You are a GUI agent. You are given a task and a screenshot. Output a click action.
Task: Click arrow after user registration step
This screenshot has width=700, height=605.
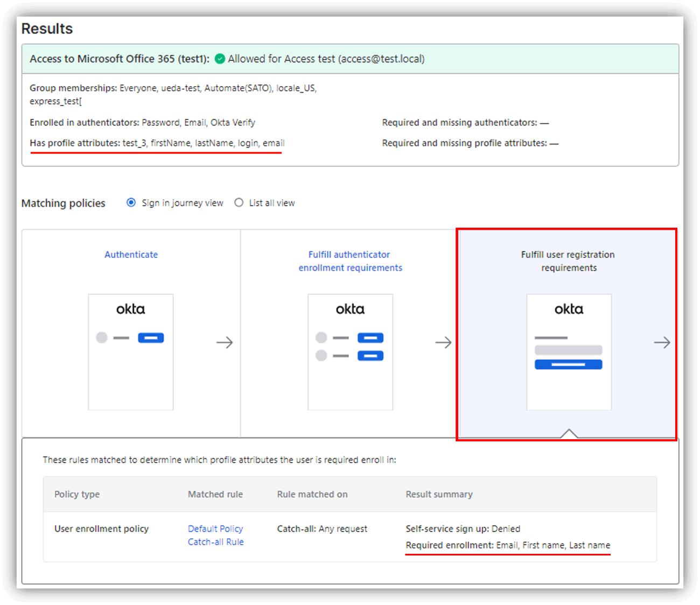[x=662, y=342]
